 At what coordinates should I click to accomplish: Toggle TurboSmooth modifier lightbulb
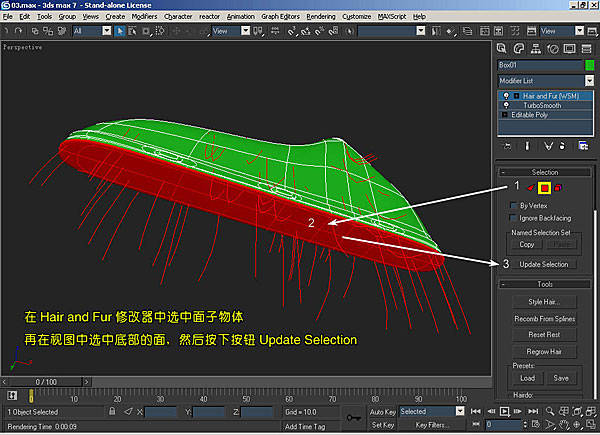506,105
